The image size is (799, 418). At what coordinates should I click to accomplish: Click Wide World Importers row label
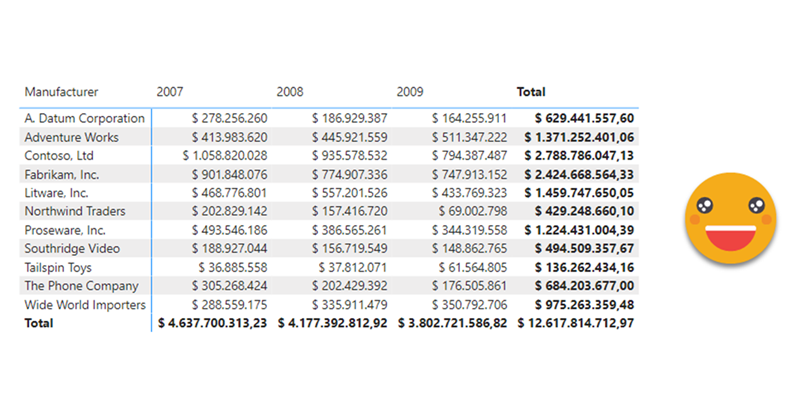[85, 304]
